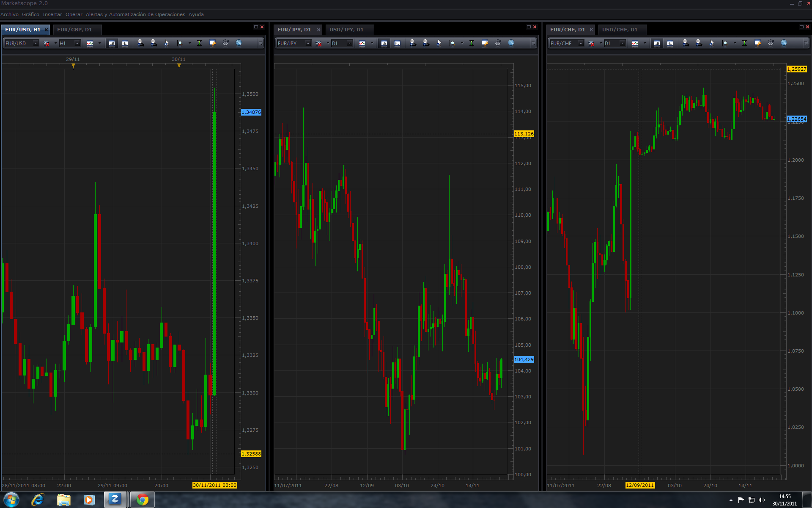
Task: Open Google Chrome from the taskbar
Action: [143, 500]
